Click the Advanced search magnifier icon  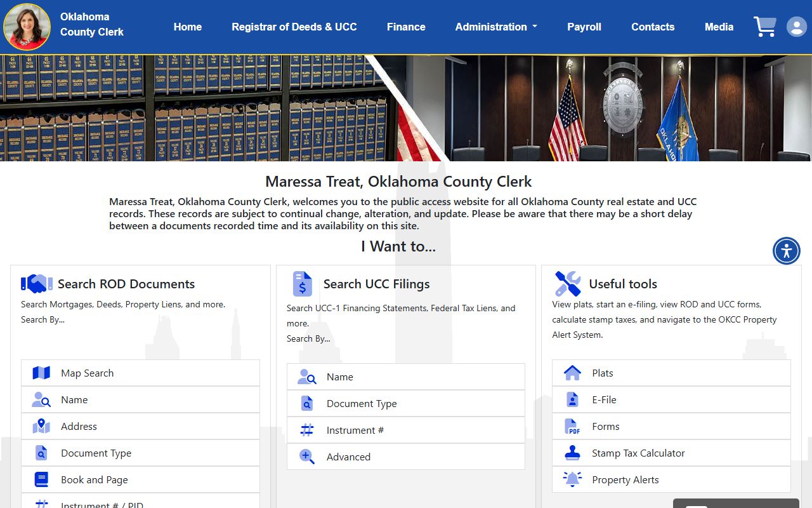coord(307,457)
